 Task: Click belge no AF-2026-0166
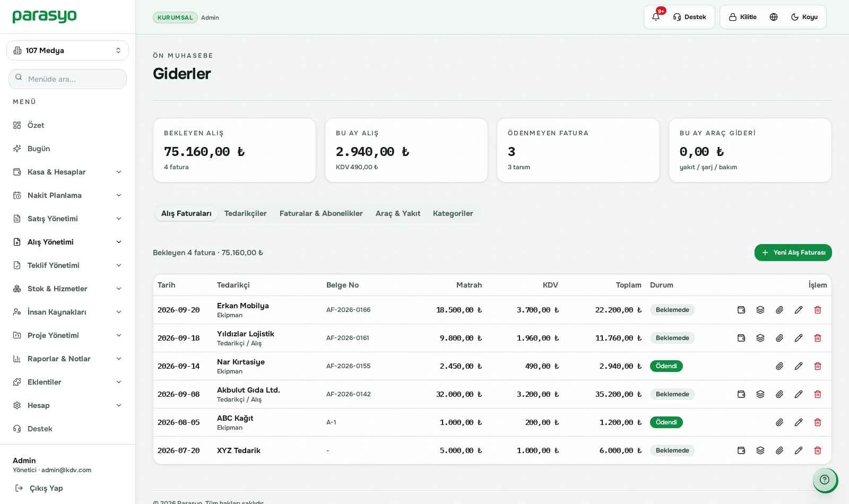click(x=348, y=310)
